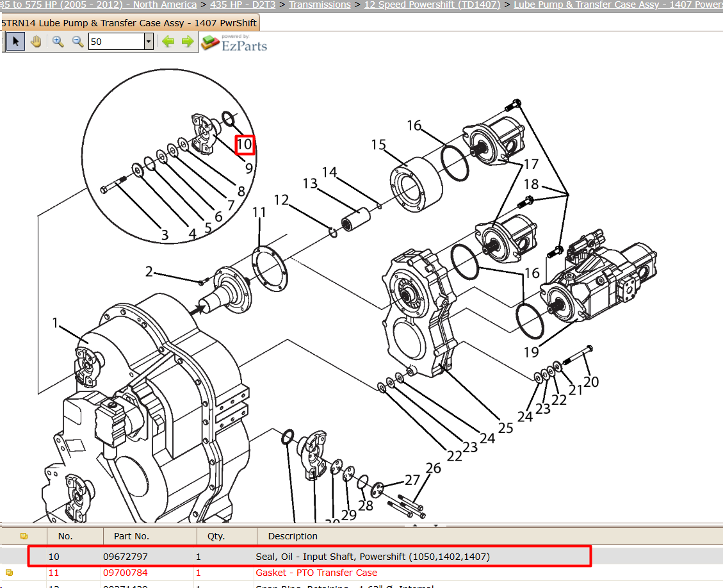Screen dimensions: 723x588
Task: Open the North America HP range breadcrumb
Action: click(x=98, y=4)
